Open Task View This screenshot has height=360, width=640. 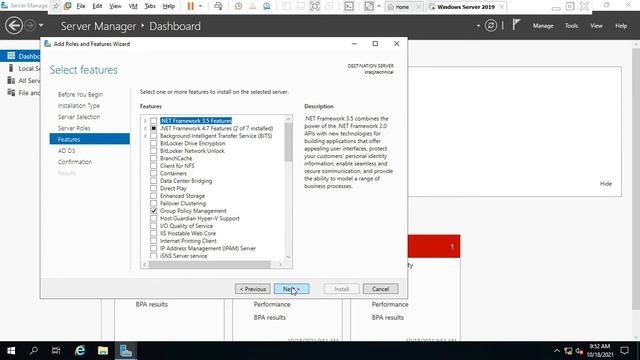coord(56,351)
